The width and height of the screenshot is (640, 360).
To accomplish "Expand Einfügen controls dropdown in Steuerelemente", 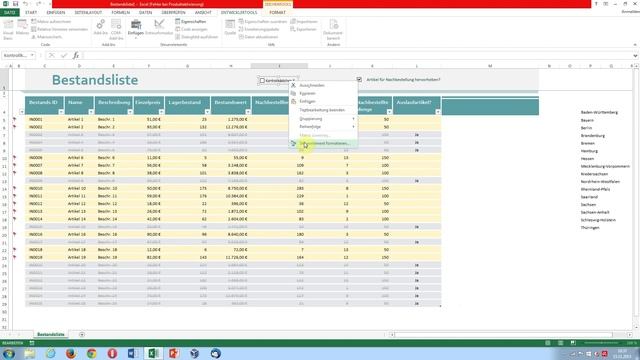I will point(136,30).
